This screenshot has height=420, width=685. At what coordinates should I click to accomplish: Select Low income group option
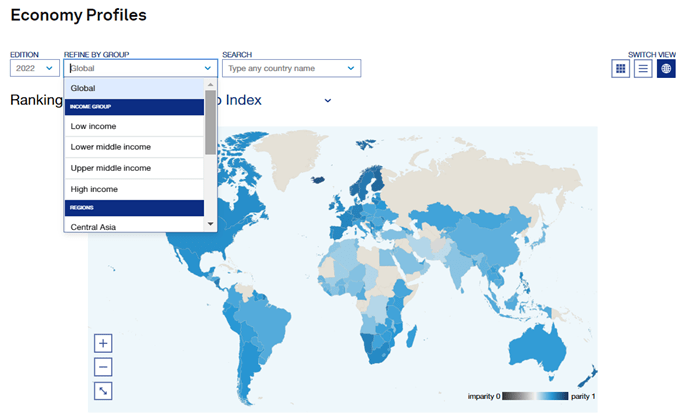tap(134, 126)
